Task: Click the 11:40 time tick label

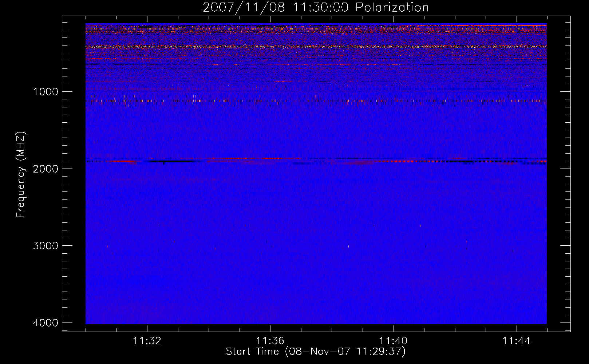Action: pyautogui.click(x=393, y=341)
